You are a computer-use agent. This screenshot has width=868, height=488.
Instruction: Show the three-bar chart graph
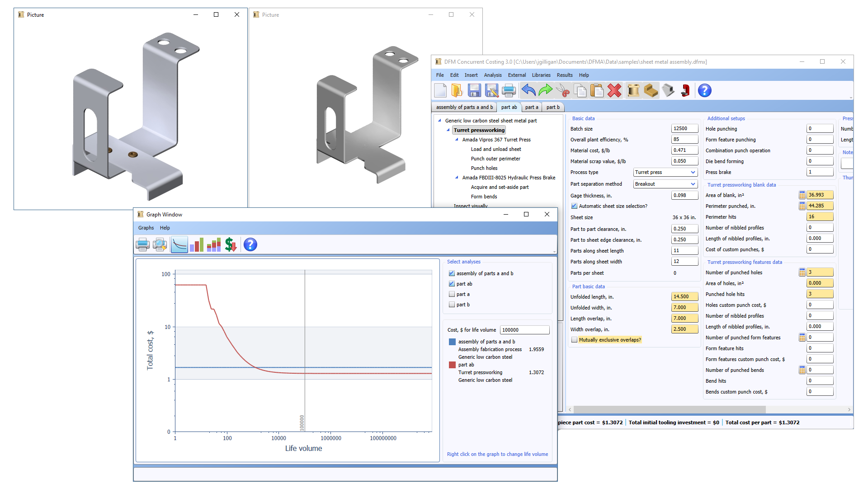coord(197,244)
